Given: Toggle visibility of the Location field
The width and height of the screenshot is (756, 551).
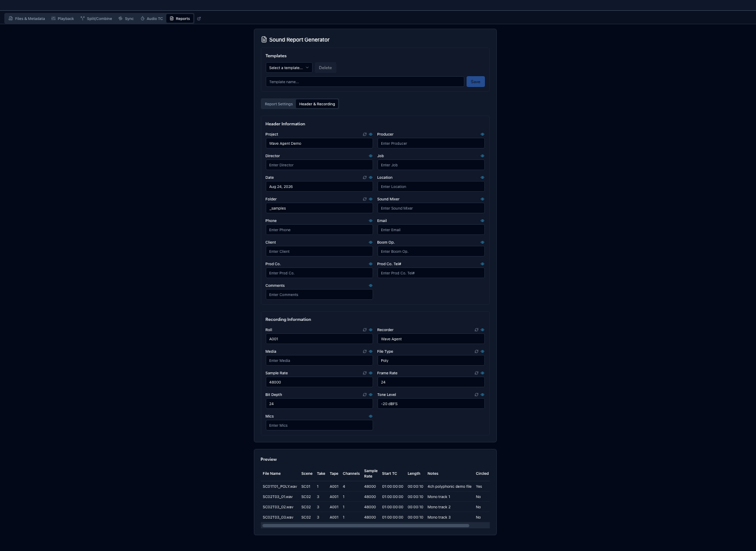Looking at the screenshot, I should tap(482, 177).
